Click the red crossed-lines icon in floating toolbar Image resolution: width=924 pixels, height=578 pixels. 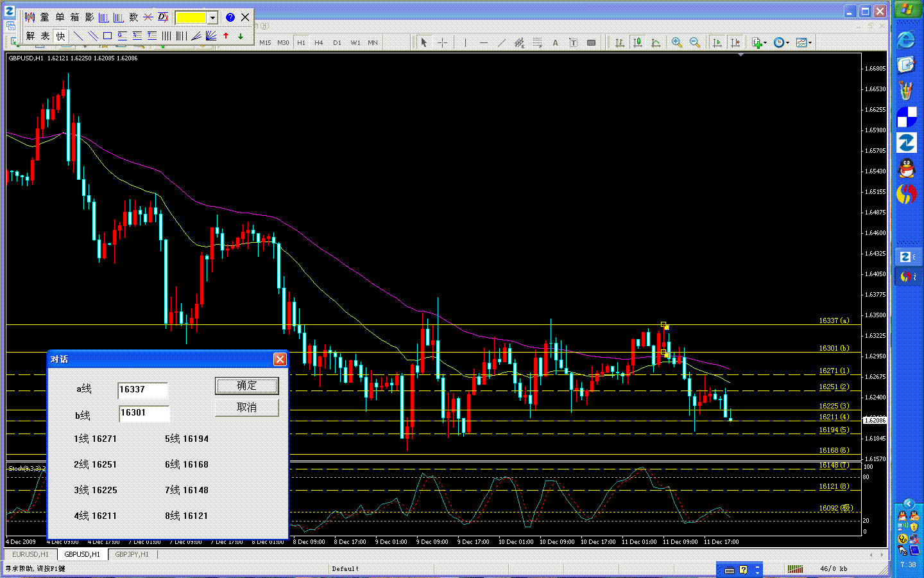coord(148,17)
